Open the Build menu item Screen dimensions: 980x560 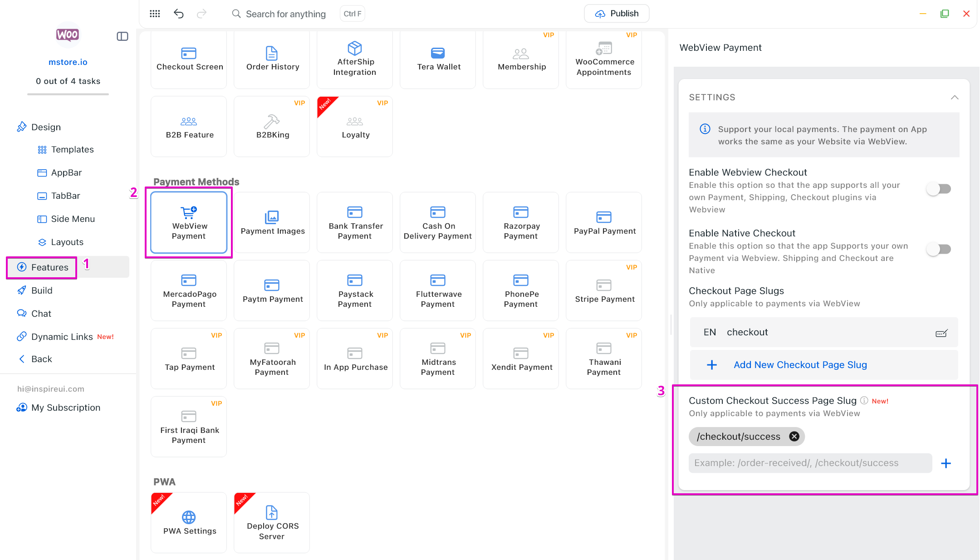[42, 290]
